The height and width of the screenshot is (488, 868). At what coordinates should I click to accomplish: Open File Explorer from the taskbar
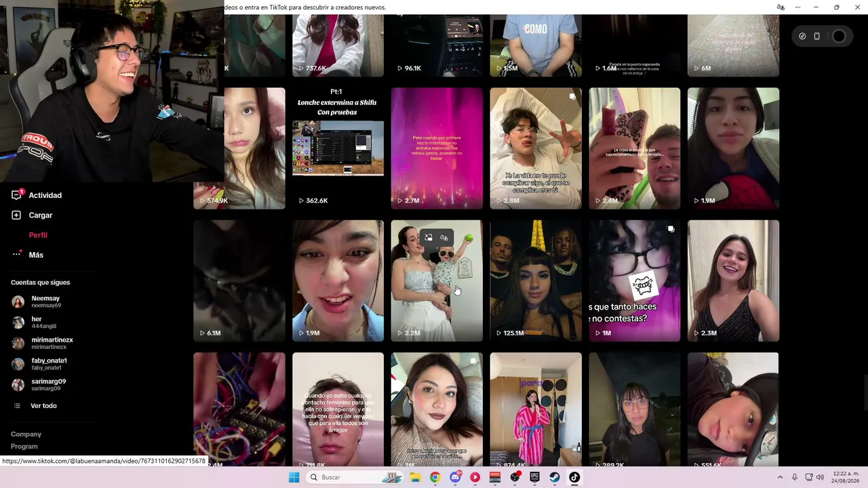415,477
